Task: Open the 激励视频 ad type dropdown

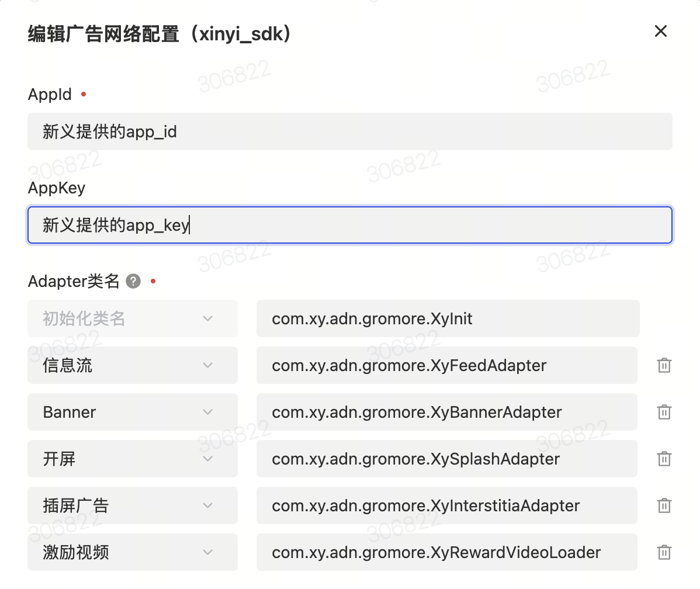Action: pos(132,553)
